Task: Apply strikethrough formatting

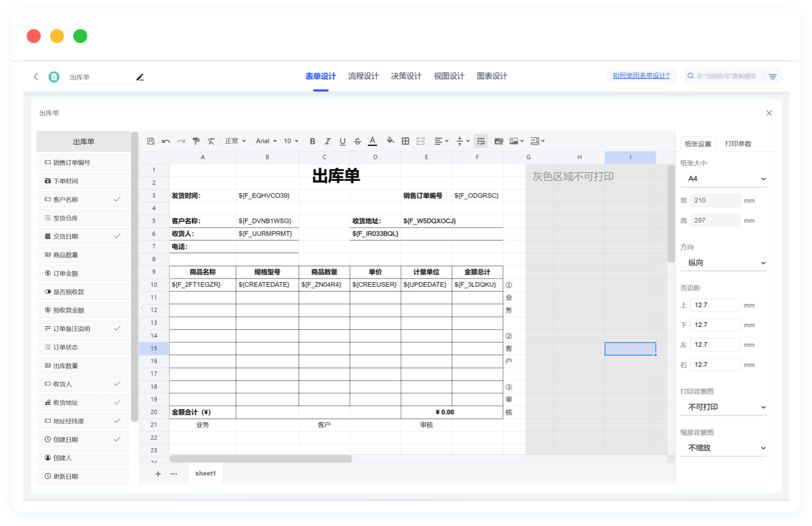Action: point(358,141)
